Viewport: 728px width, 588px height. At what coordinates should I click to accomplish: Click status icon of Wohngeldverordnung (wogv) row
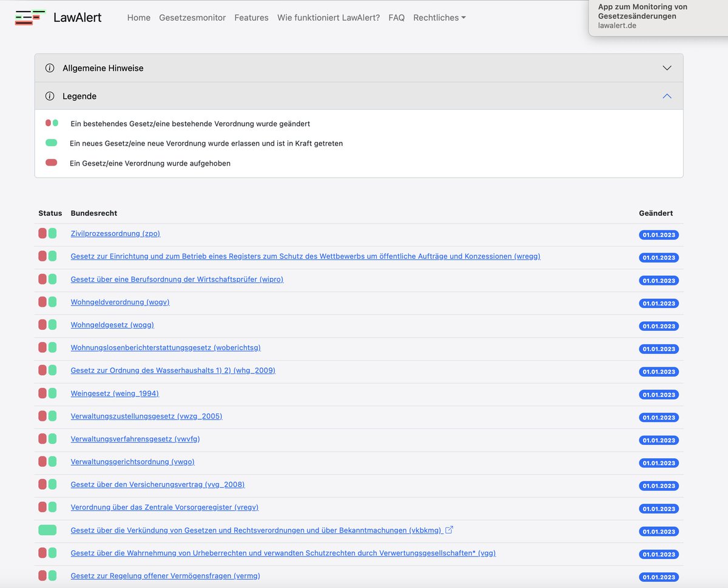tap(47, 302)
